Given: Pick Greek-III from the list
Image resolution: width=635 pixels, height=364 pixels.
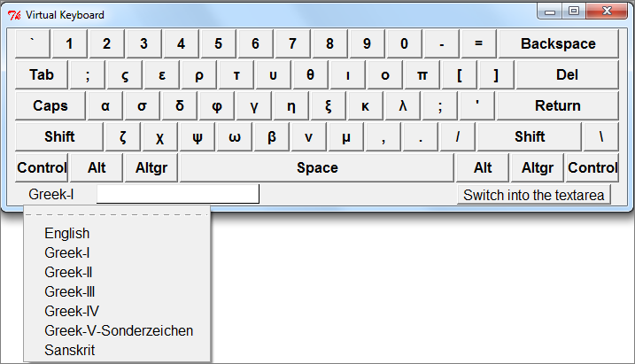Looking at the screenshot, I should tap(69, 291).
